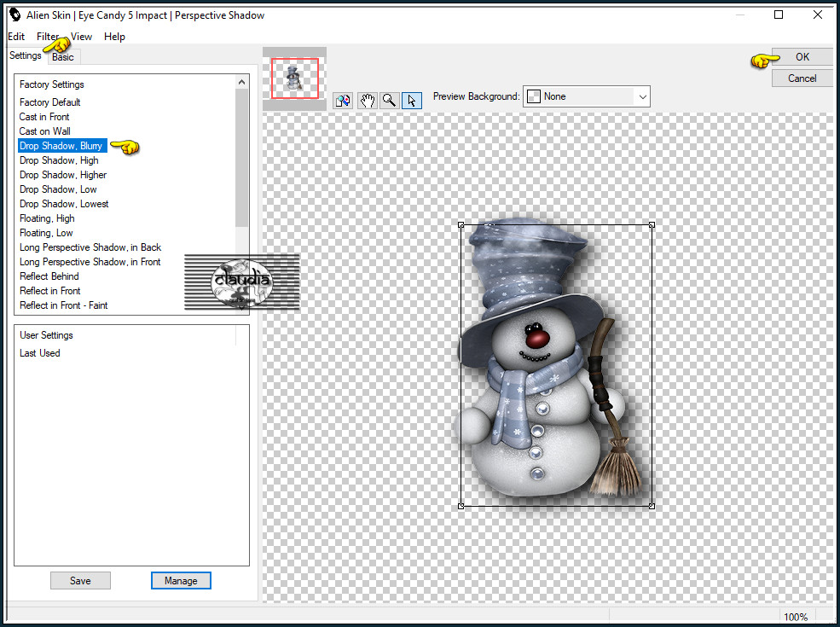This screenshot has height=627, width=840.
Task: Click the 100% zoom status readout
Action: 796,617
